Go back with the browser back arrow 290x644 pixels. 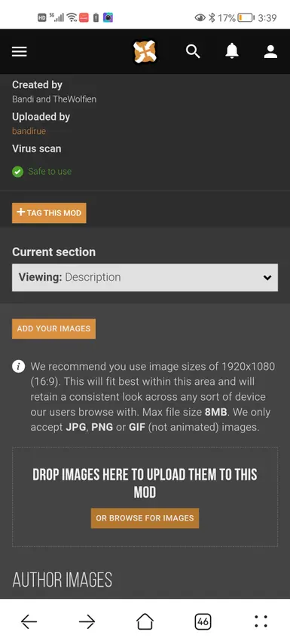29,621
